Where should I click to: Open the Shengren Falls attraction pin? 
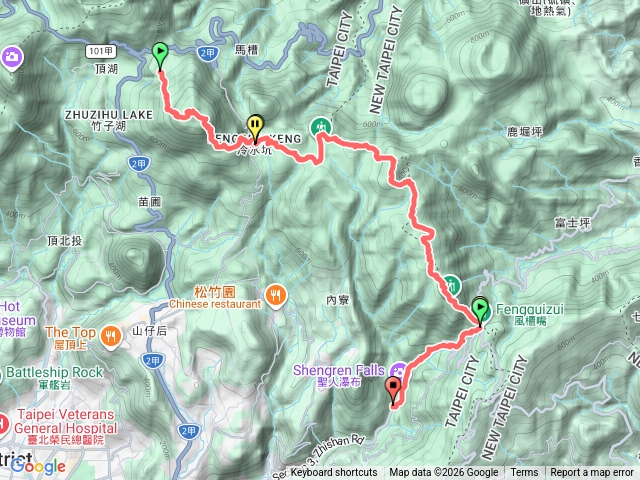[398, 371]
